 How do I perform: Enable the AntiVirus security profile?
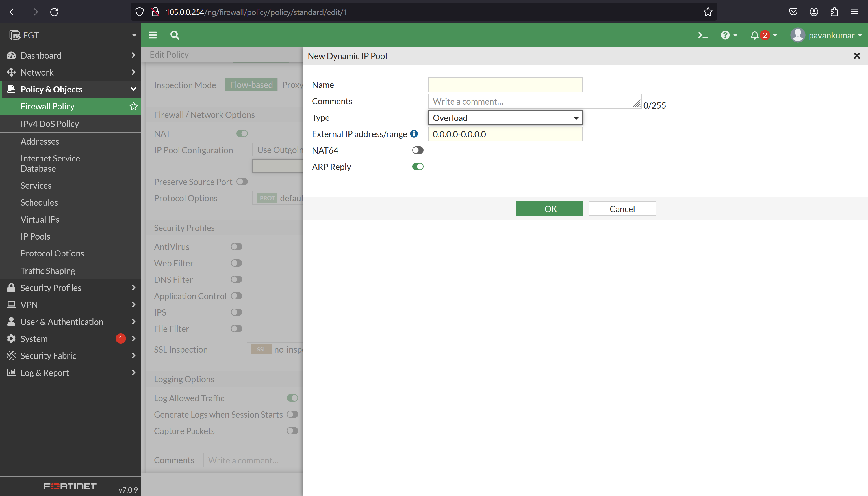tap(236, 246)
